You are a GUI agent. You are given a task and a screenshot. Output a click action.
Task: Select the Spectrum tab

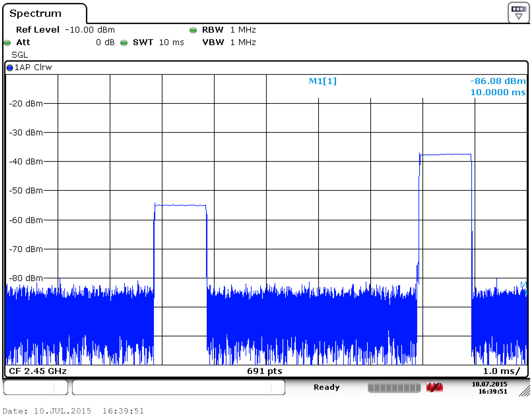(x=36, y=13)
